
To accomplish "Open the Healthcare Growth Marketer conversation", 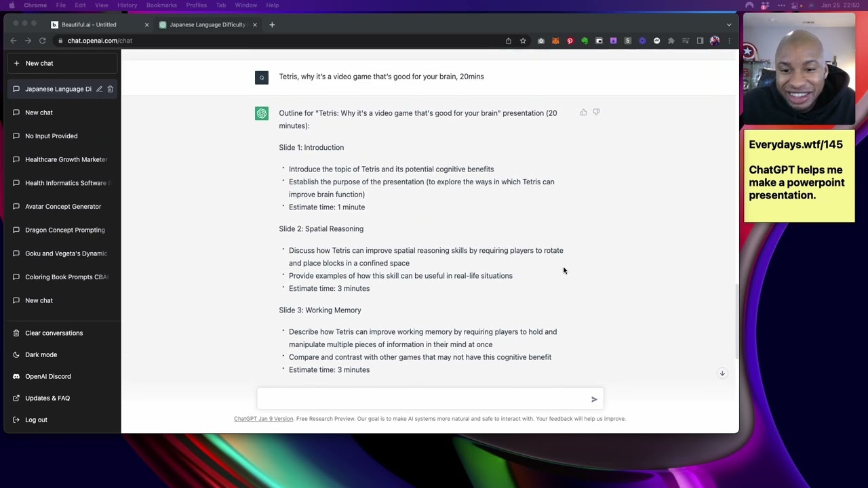I will [66, 159].
